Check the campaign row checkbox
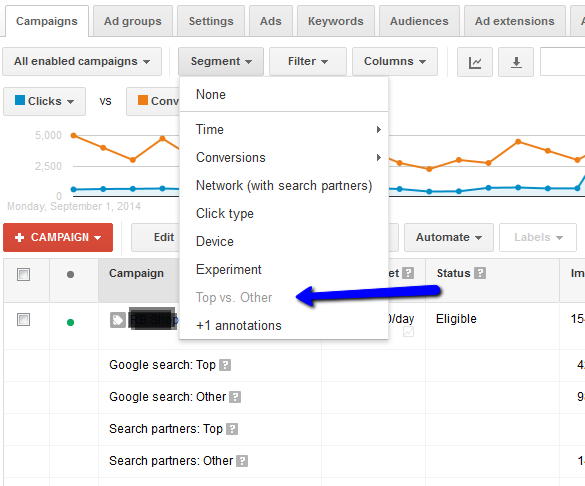585x486 pixels. click(24, 320)
